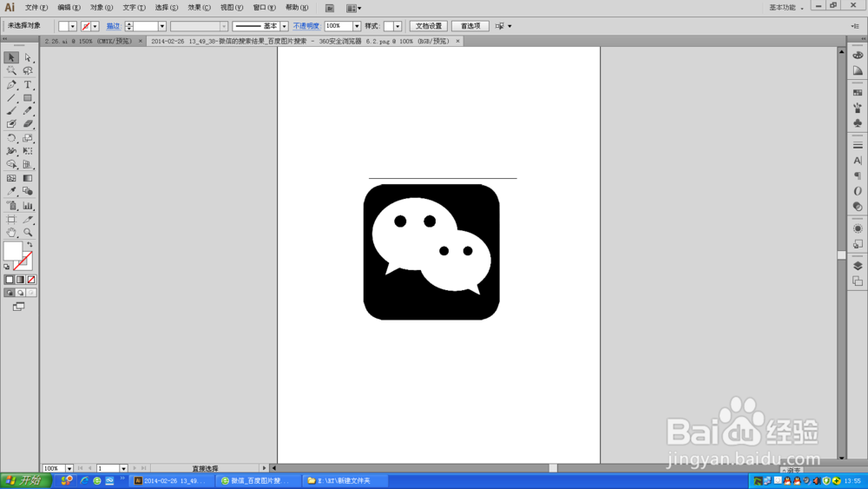Screen dimensions: 868x489
Task: Open the zoom level dropdown at bottom
Action: (x=69, y=468)
